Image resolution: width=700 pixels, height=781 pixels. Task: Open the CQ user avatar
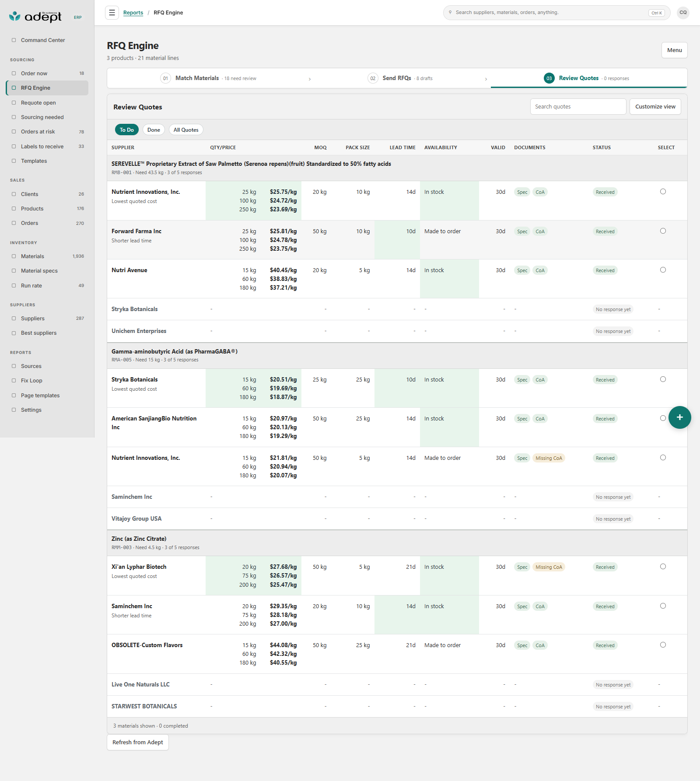click(683, 13)
